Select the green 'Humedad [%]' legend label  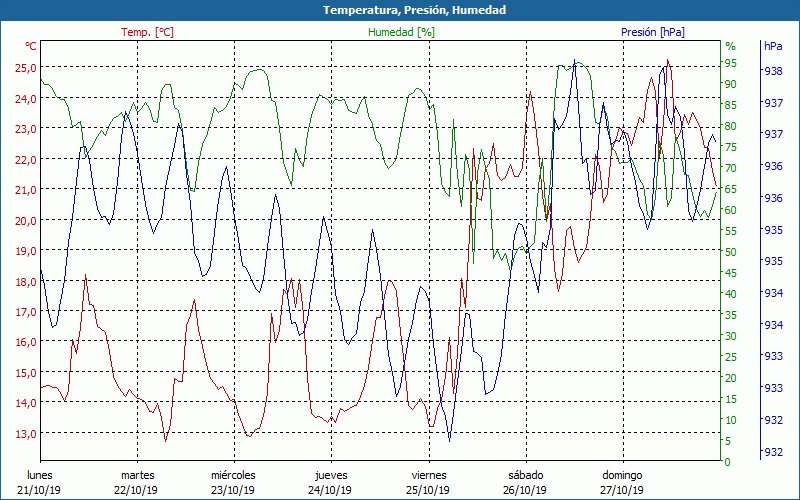402,32
